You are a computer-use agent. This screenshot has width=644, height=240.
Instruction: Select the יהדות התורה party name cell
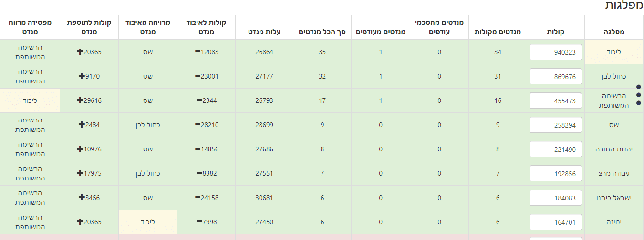(x=613, y=149)
